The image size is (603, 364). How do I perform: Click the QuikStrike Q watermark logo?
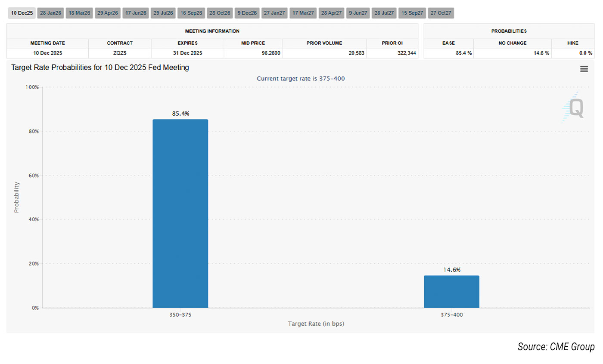[x=575, y=108]
